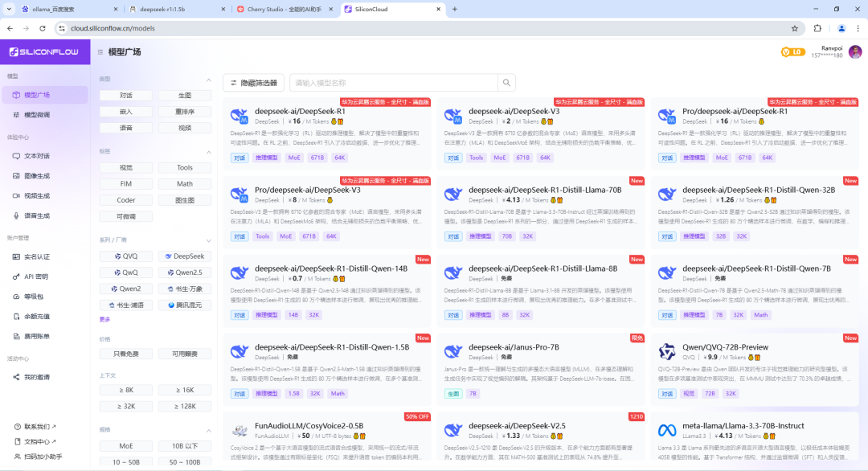Open 模型微调 in the sidebar

click(x=44, y=115)
